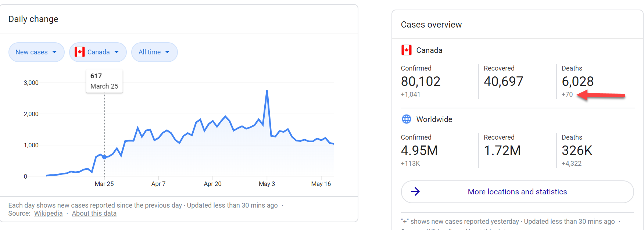Screen dimensions: 644x230
Task: Click the blue right arrow icon
Action: (415, 191)
